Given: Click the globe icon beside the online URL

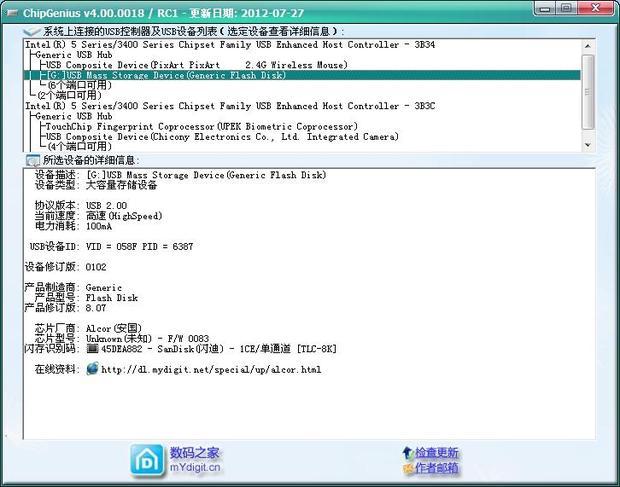Looking at the screenshot, I should (x=92, y=369).
